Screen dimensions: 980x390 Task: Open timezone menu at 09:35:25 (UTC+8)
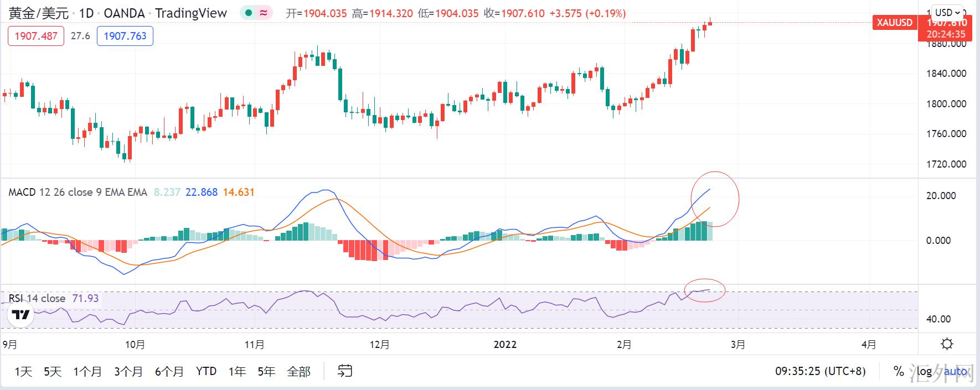820,371
